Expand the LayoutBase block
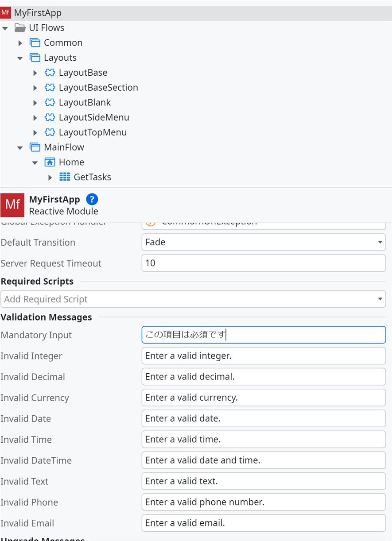The width and height of the screenshot is (392, 541). 35,73
